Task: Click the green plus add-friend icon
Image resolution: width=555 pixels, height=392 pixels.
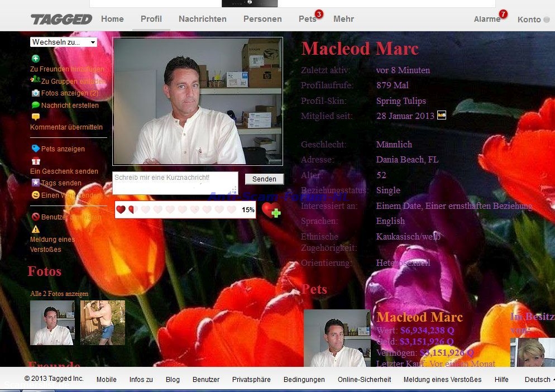Action: 36,59
